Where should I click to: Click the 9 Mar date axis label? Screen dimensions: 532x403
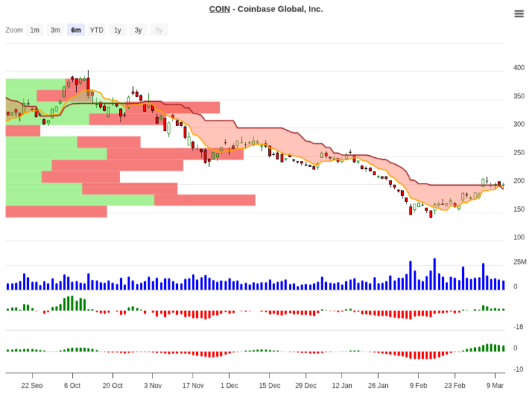495,386
